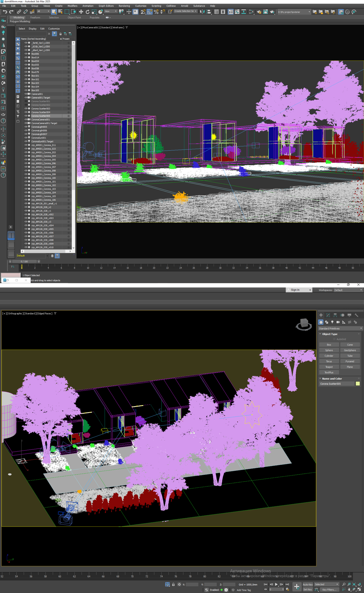Click the Undo arrow icon
Viewport: 364px width, 593px height.
tap(5, 12)
